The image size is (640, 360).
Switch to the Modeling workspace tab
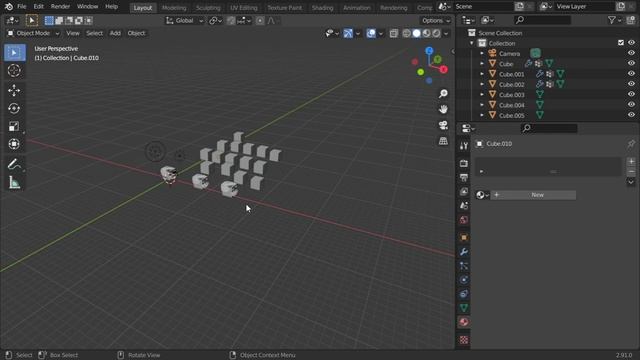click(x=174, y=8)
